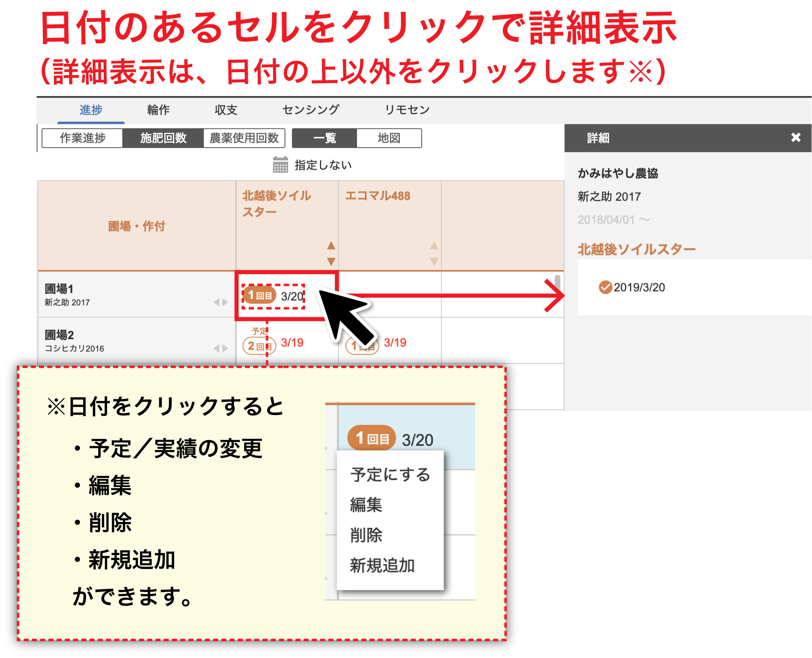
Task: Click かみはやし農協 in detail panel
Action: point(618,173)
